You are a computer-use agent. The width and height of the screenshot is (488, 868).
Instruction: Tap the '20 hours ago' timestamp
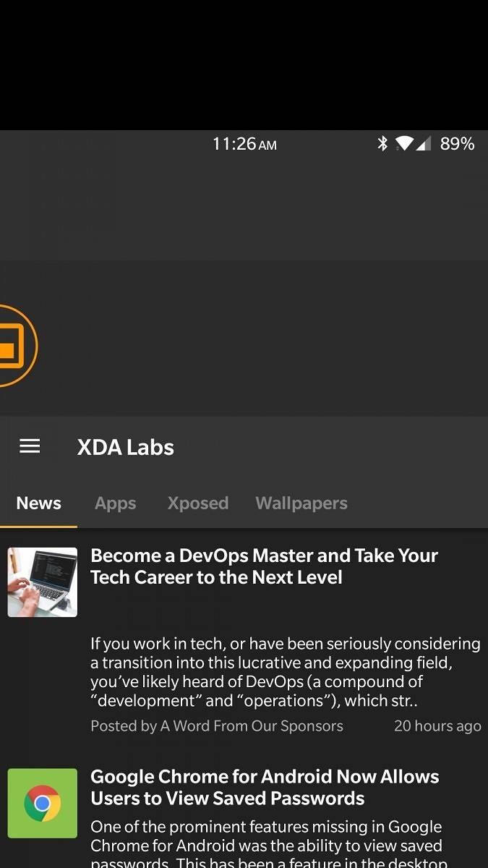[x=437, y=726]
